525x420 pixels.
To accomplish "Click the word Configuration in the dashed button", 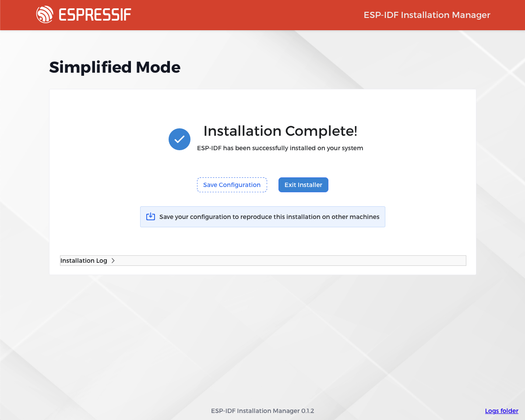I will click(240, 185).
